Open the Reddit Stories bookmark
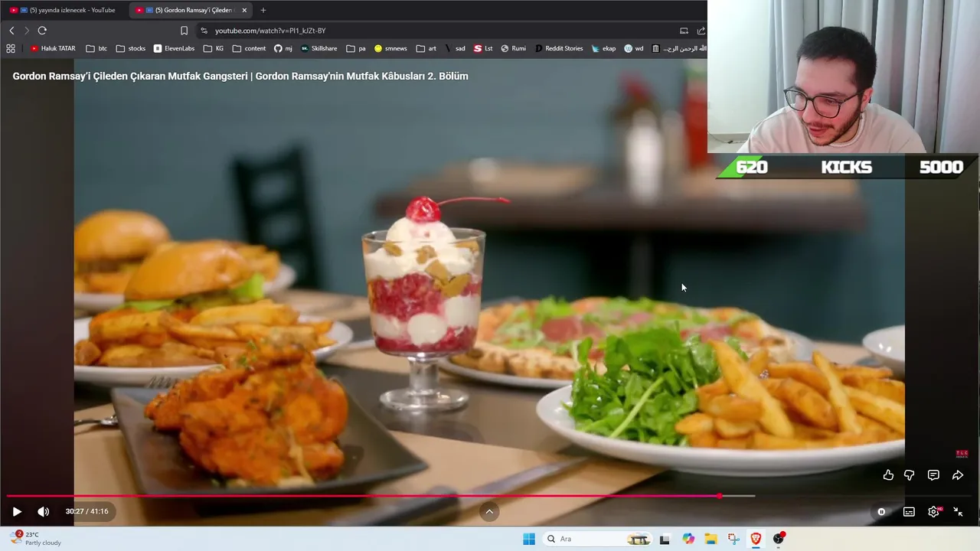The width and height of the screenshot is (980, 551). click(559, 48)
